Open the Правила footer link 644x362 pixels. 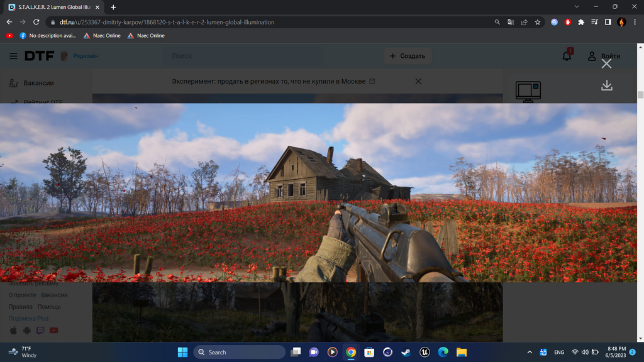click(x=20, y=307)
